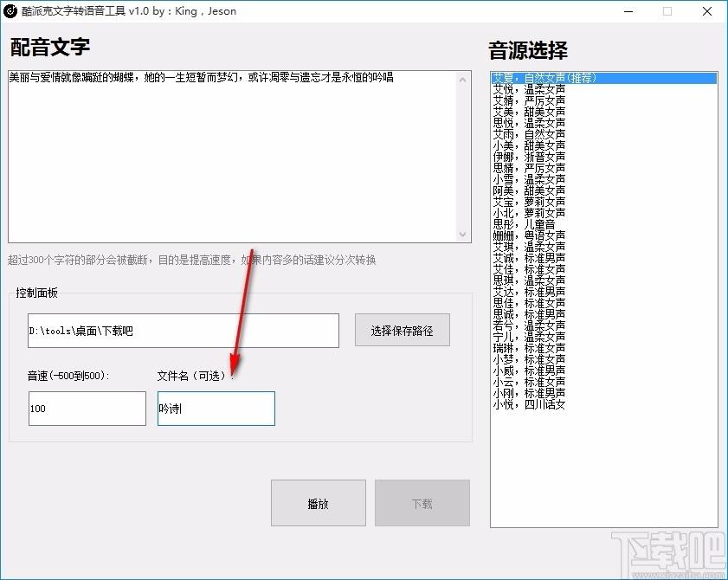Pick voice 艾达,标准男声

tap(603, 292)
